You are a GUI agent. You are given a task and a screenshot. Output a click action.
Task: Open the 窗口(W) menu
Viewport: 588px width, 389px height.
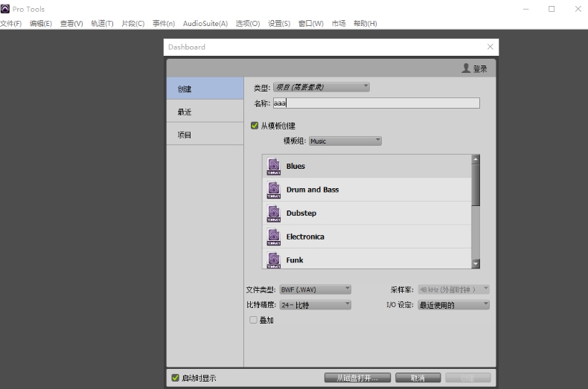[x=311, y=24]
